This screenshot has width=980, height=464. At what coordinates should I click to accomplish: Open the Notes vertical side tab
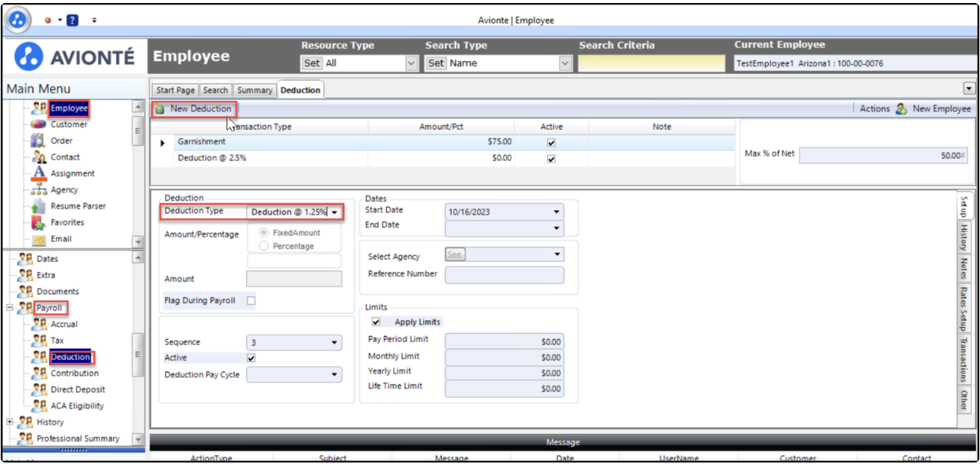click(x=963, y=269)
